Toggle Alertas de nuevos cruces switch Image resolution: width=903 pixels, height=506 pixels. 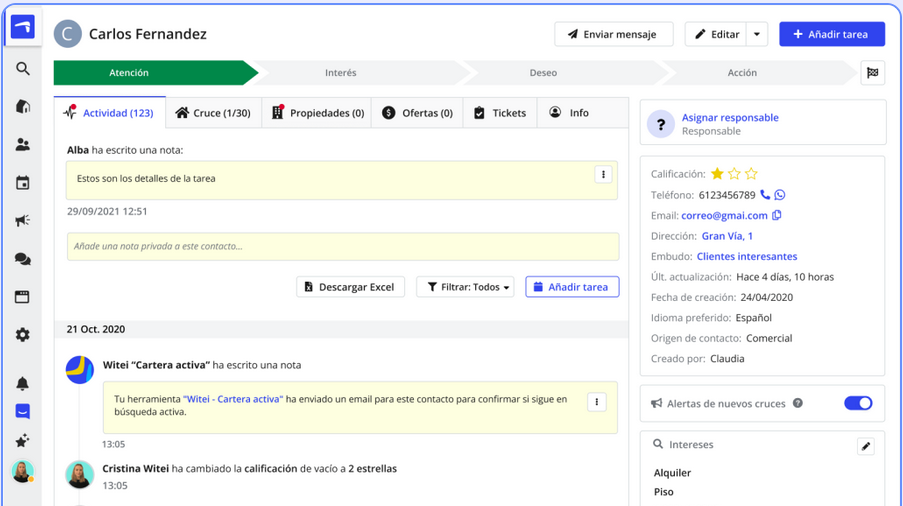(x=857, y=403)
